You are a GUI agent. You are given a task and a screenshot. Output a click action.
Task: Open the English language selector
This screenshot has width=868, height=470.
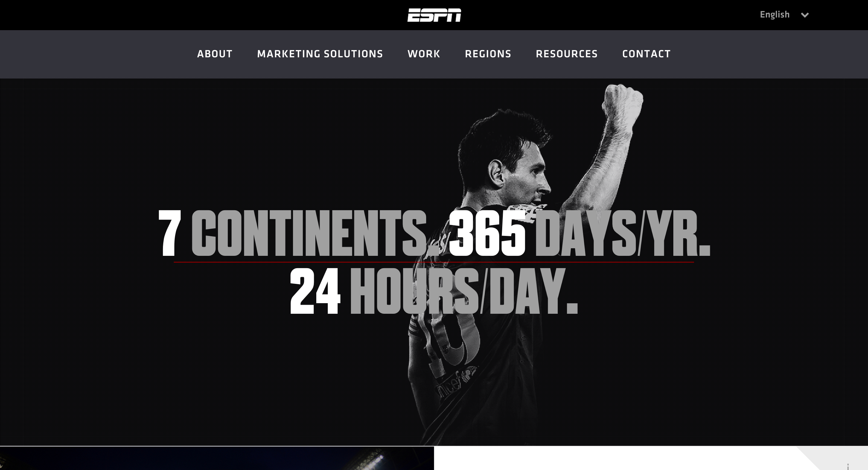[x=784, y=15]
